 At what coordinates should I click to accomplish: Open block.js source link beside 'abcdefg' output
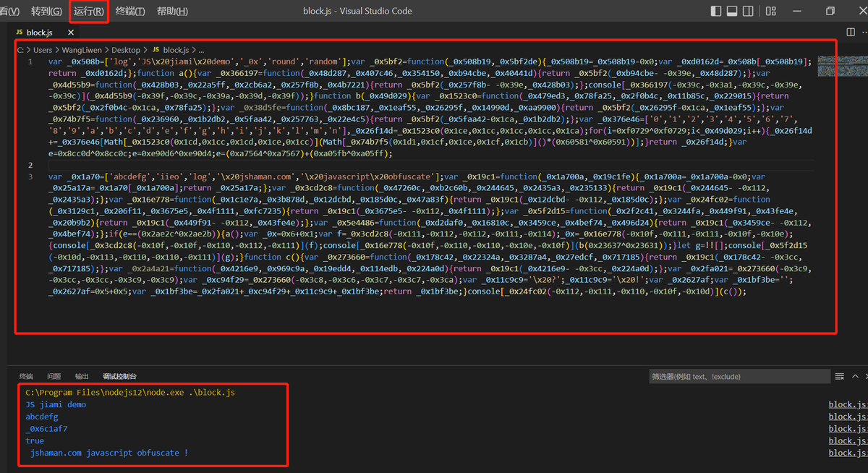[848, 417]
